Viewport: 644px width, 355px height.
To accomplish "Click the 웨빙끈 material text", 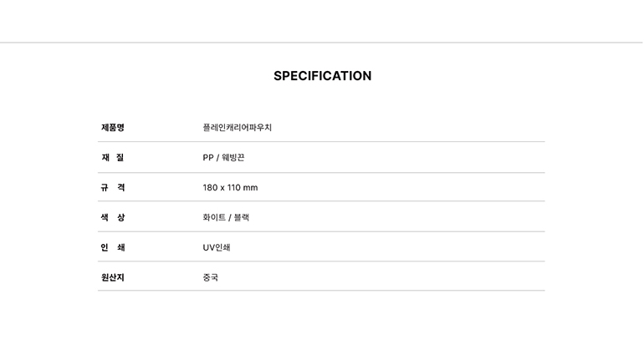I will (x=234, y=158).
